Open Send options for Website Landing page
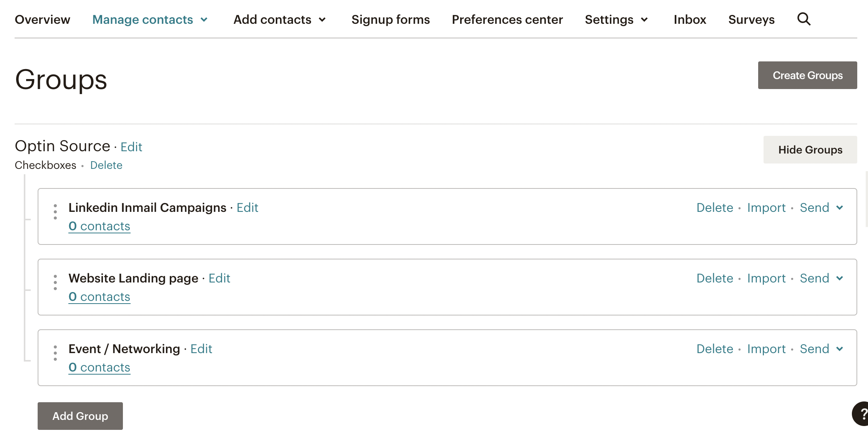The width and height of the screenshot is (868, 436). click(x=822, y=278)
